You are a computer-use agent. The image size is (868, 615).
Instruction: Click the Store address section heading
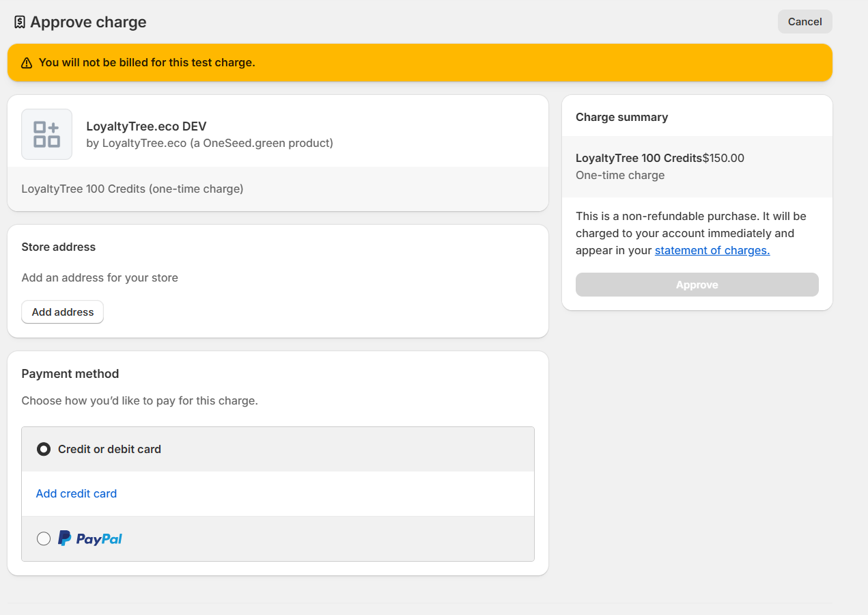[58, 247]
